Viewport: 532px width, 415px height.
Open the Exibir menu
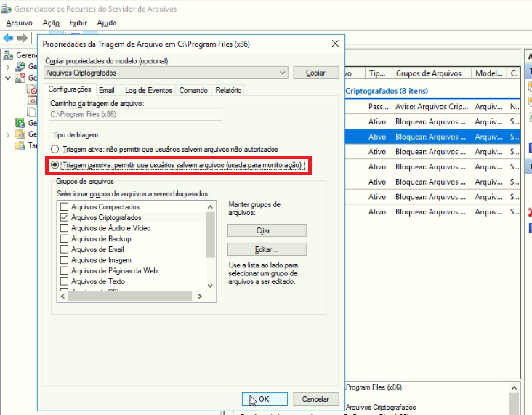click(78, 23)
